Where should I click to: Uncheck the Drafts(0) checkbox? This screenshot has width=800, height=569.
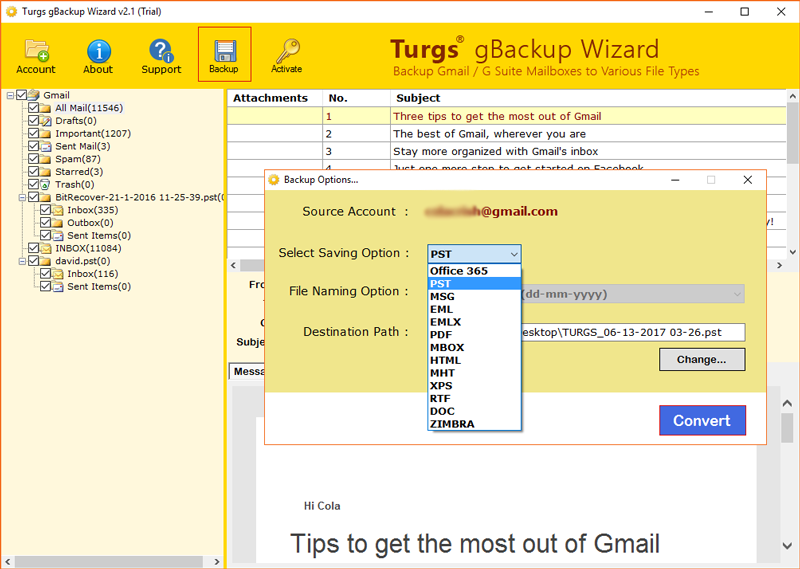pos(34,120)
